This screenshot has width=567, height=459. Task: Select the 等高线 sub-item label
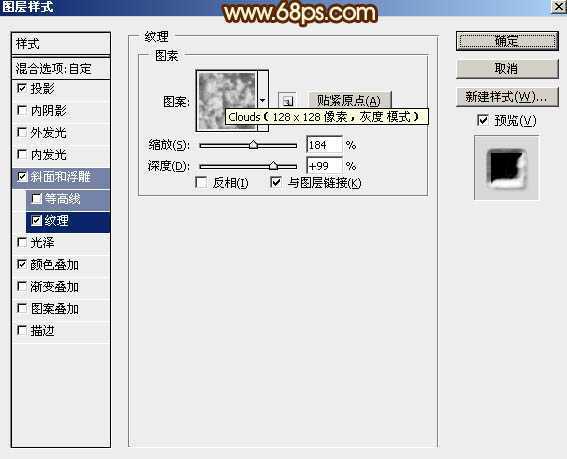(x=62, y=199)
